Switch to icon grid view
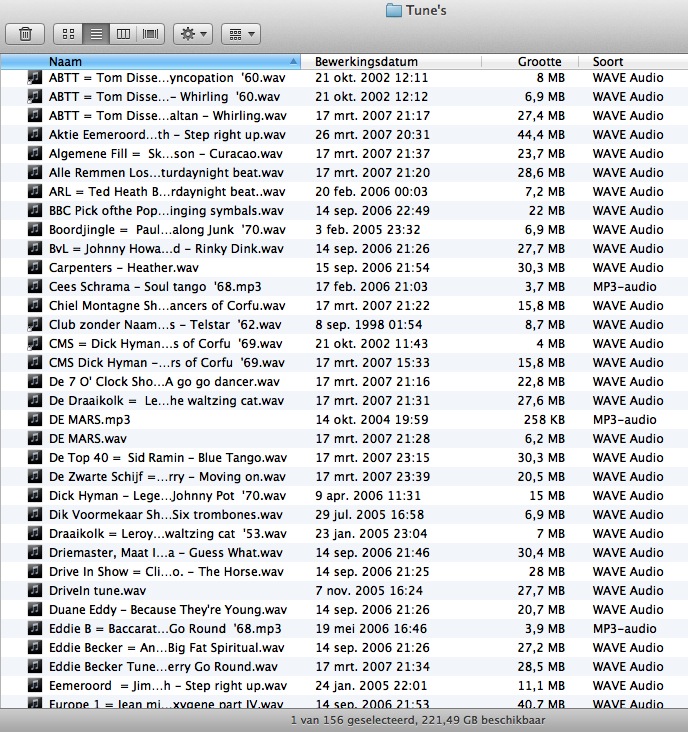 [x=68, y=34]
